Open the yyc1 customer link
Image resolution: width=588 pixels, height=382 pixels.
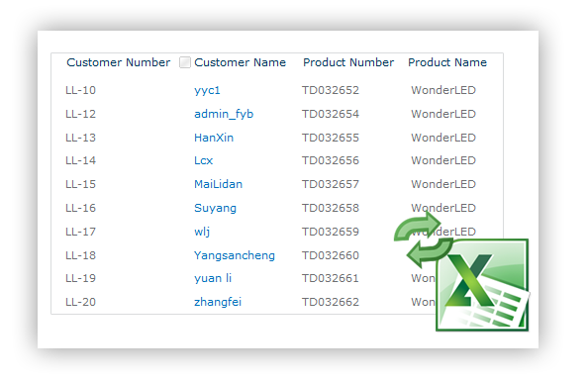click(207, 90)
